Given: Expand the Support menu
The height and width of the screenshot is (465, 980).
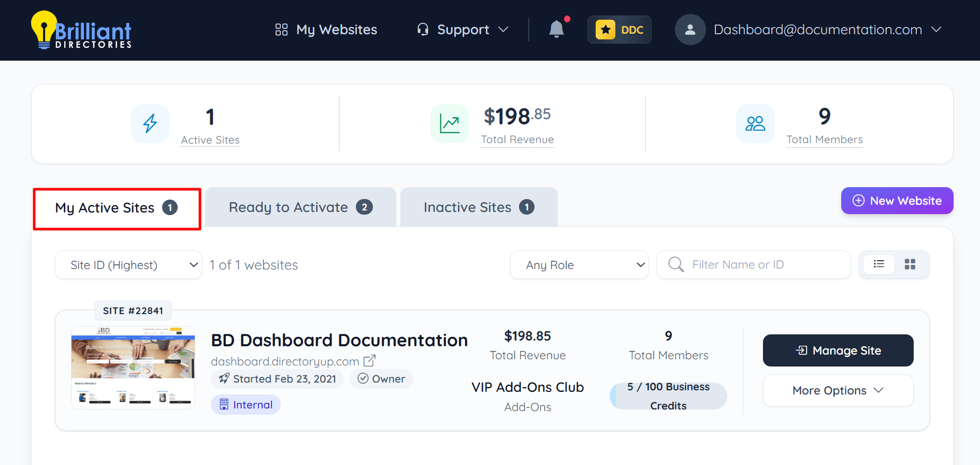Looking at the screenshot, I should pyautogui.click(x=463, y=30).
